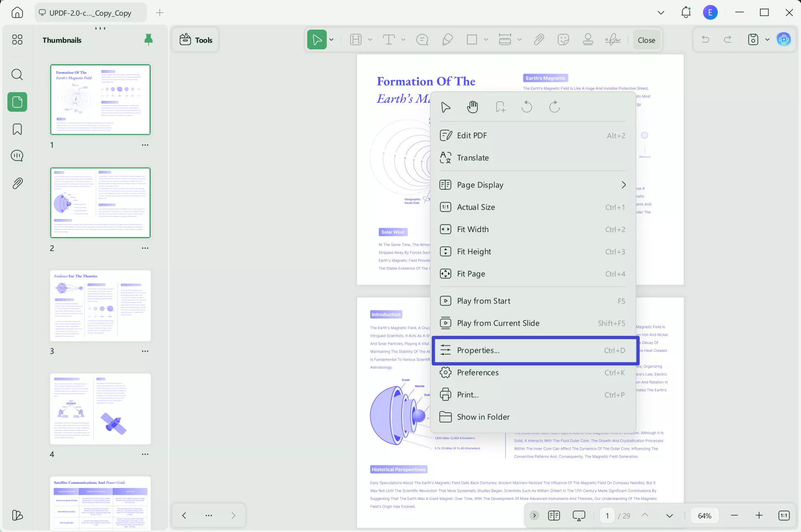Select the hand tool in context menu

tap(472, 107)
